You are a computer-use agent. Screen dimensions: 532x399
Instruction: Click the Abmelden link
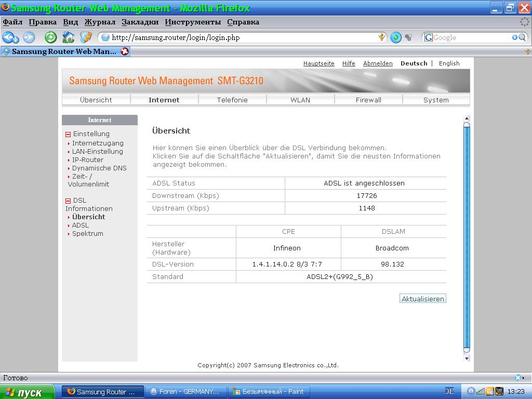coord(378,63)
